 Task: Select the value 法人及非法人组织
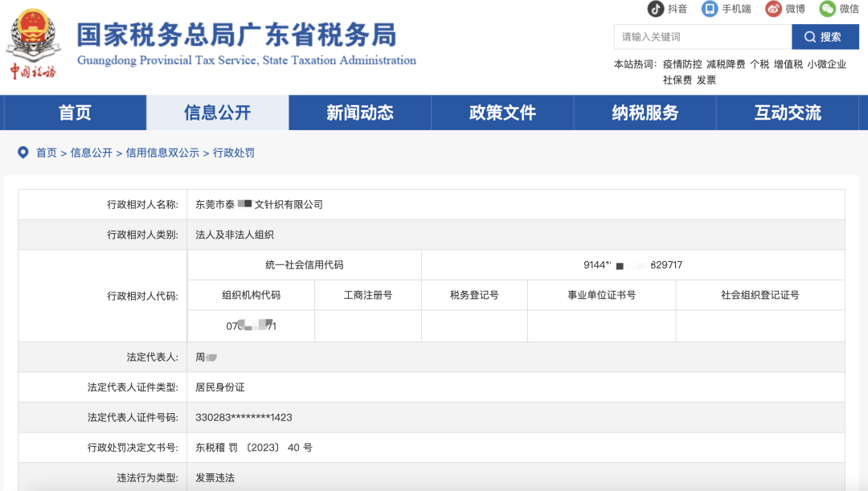235,235
